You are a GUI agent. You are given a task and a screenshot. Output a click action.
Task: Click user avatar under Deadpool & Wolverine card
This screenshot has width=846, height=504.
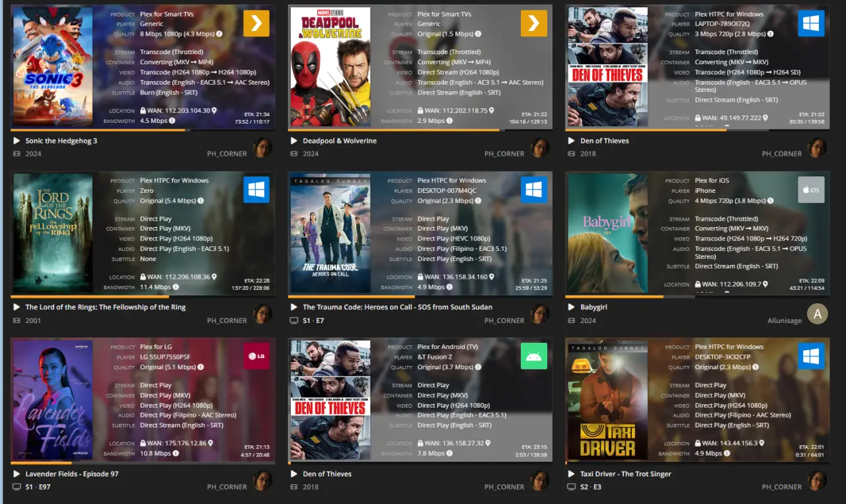tap(540, 147)
